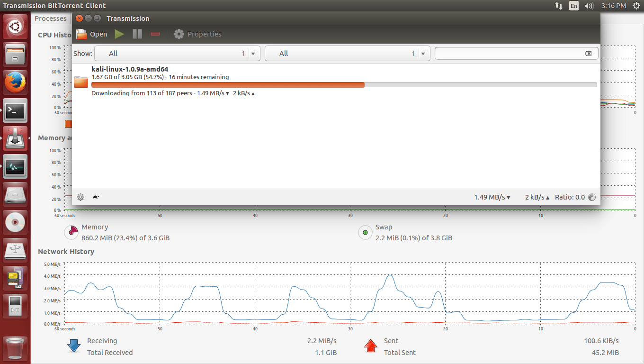Open Ubuntu Dash from the launcher
This screenshot has width=644, height=364.
(x=16, y=27)
